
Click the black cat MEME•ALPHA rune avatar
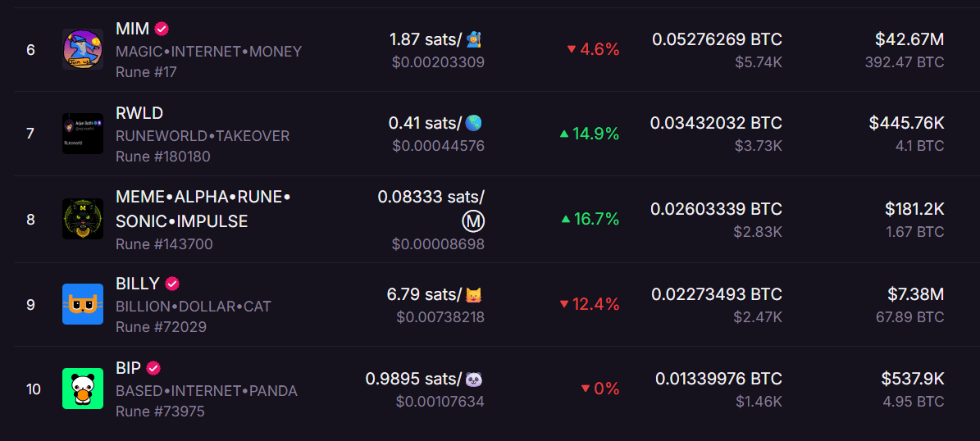(x=83, y=219)
